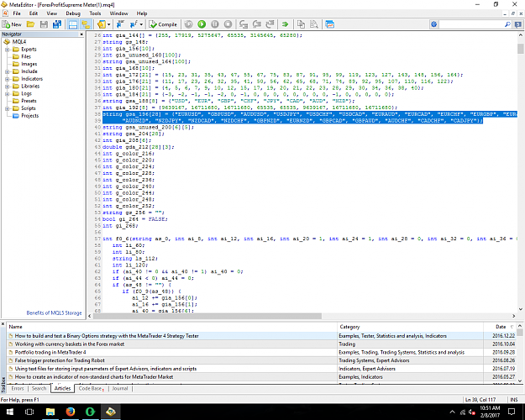Screen dimensions: 525x420
Task: Close the Navigator panel
Action: 81,34
